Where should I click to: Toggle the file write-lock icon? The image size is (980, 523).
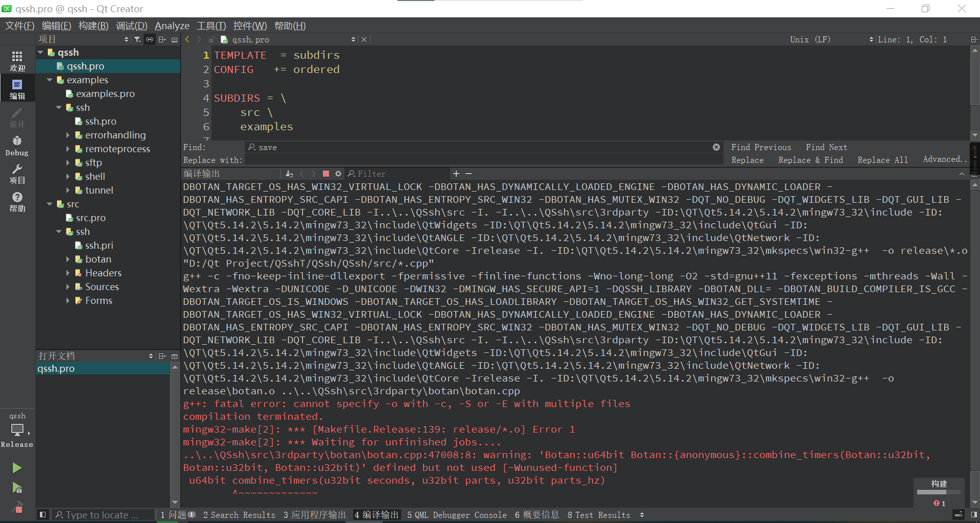coord(211,39)
